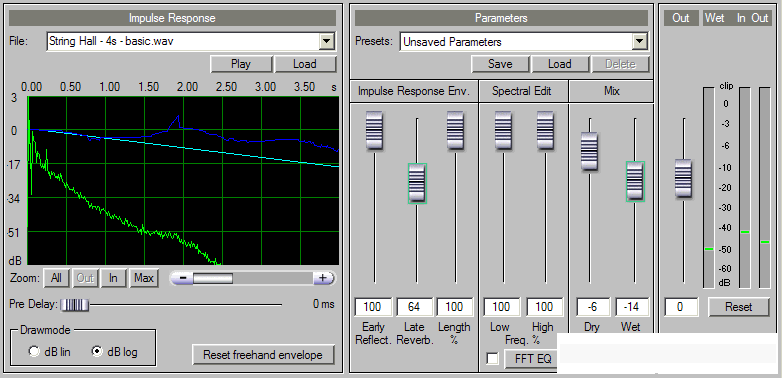
Task: Click the Impulse Response Env. header
Action: [414, 91]
